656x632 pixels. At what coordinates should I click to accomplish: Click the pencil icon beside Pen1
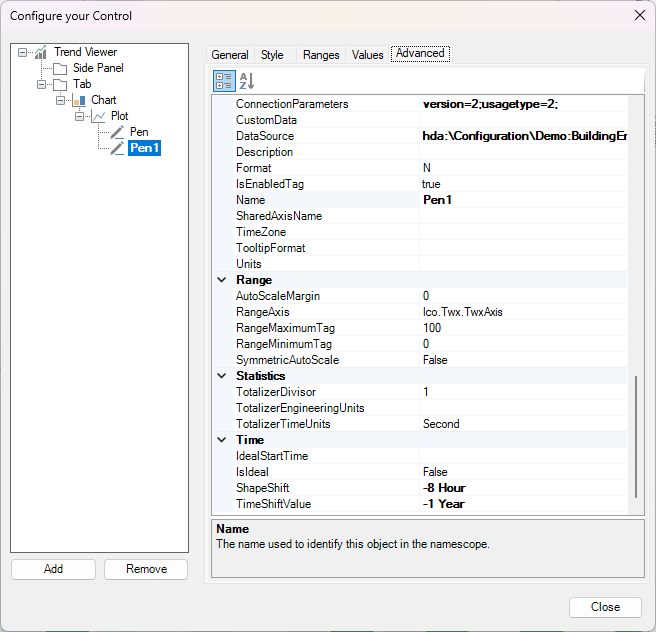[x=117, y=148]
